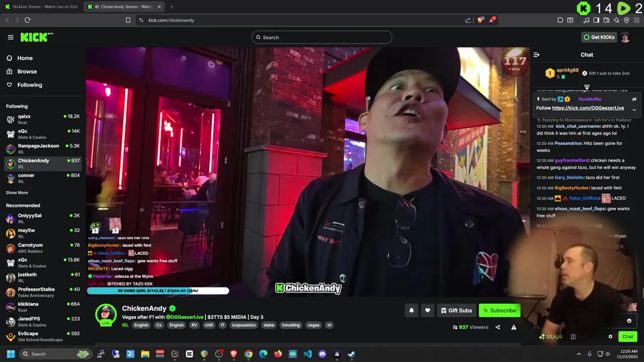Toggle the browser sidebar panel icon
This screenshot has height=362, width=644.
coord(596,20)
